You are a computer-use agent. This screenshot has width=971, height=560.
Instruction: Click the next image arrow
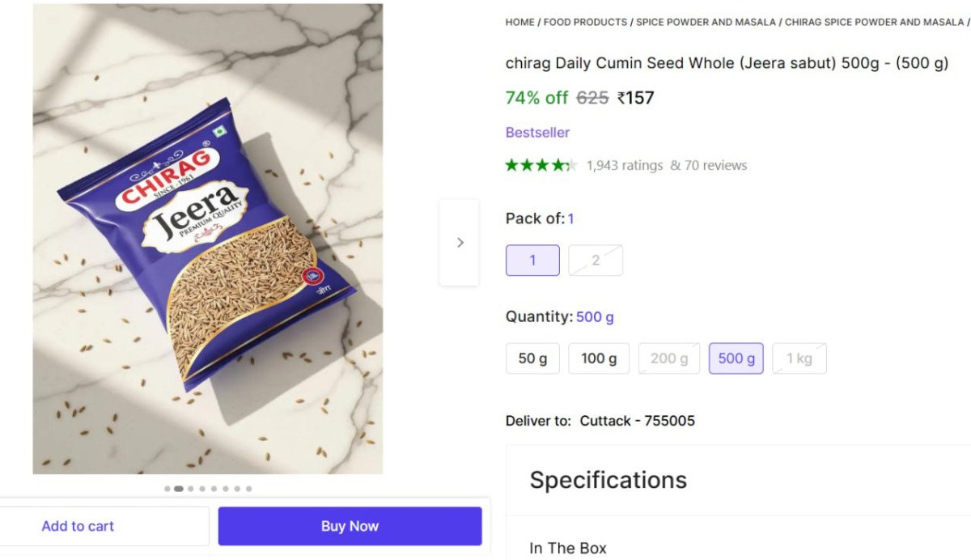460,242
